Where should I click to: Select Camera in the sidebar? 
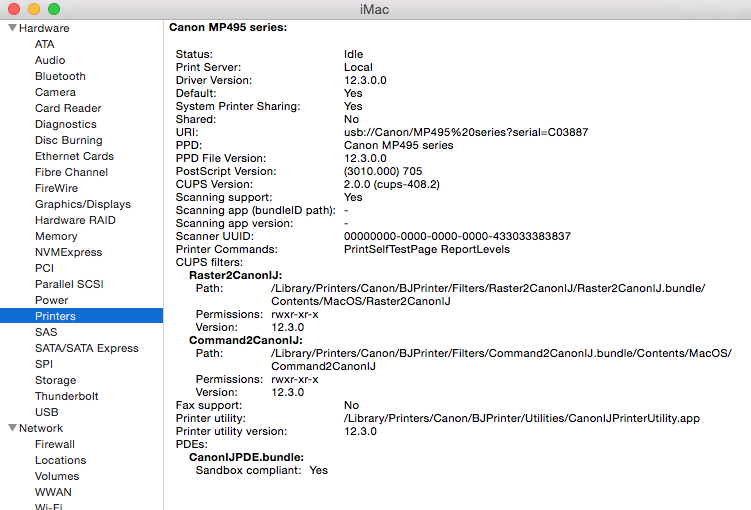point(55,92)
